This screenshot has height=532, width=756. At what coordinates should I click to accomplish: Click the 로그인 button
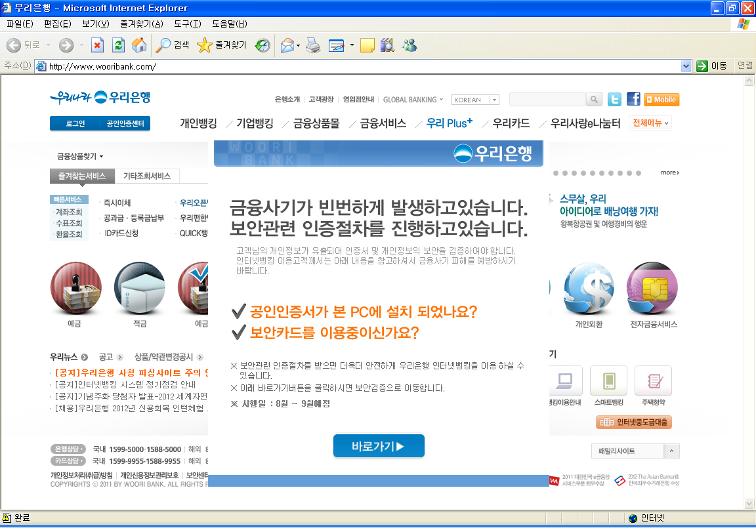(x=75, y=123)
